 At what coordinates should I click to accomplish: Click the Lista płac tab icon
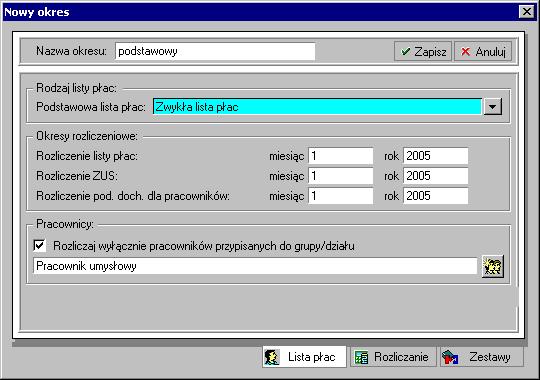click(272, 357)
